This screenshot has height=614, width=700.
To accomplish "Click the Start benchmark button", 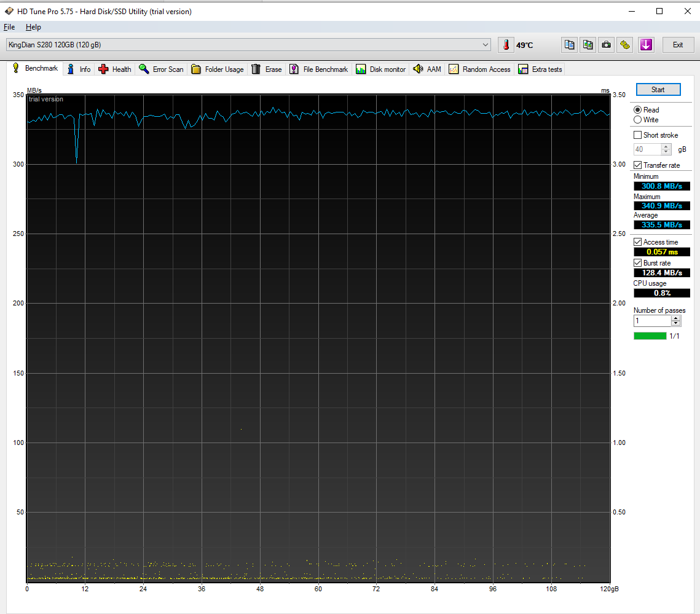I will tap(658, 89).
